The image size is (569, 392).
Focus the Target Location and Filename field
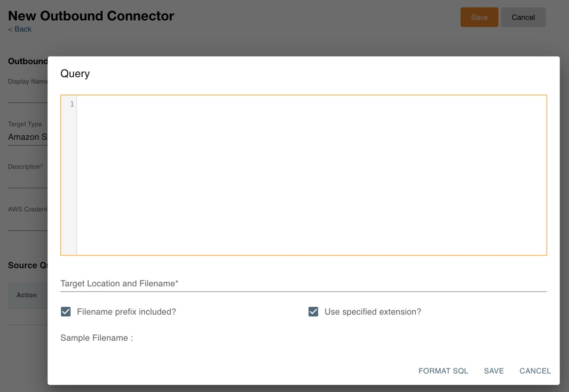point(303,284)
